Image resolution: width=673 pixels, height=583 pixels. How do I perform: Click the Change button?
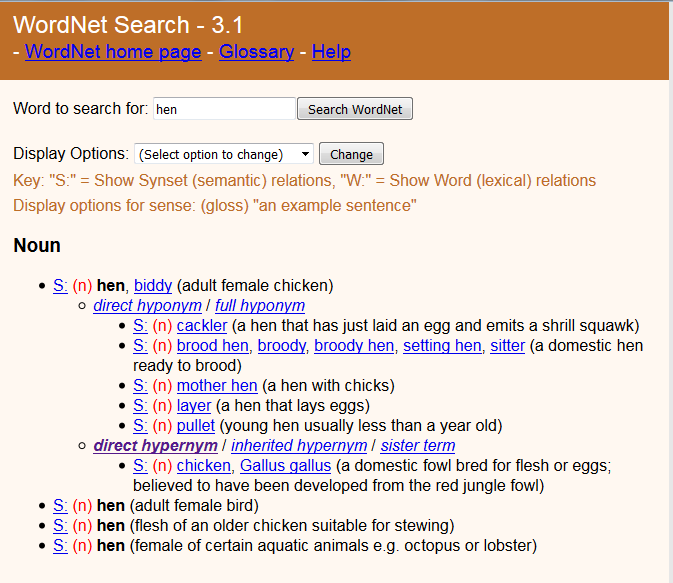pyautogui.click(x=351, y=154)
